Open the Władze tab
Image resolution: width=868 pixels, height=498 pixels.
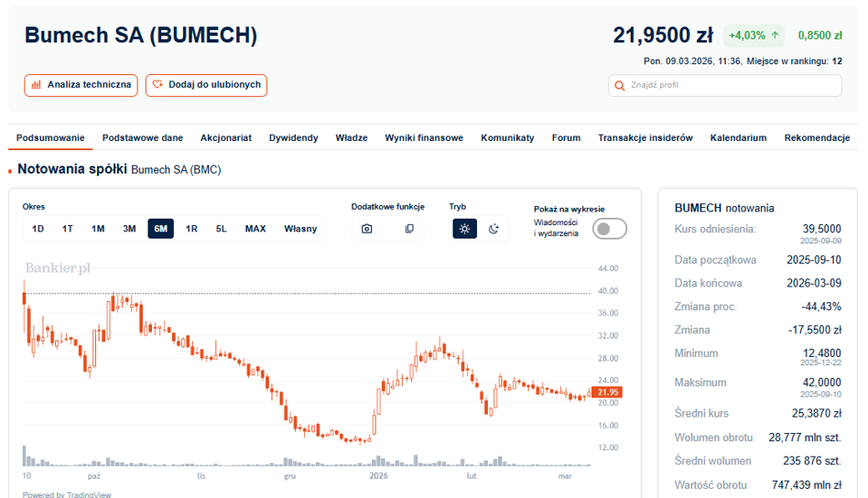352,138
